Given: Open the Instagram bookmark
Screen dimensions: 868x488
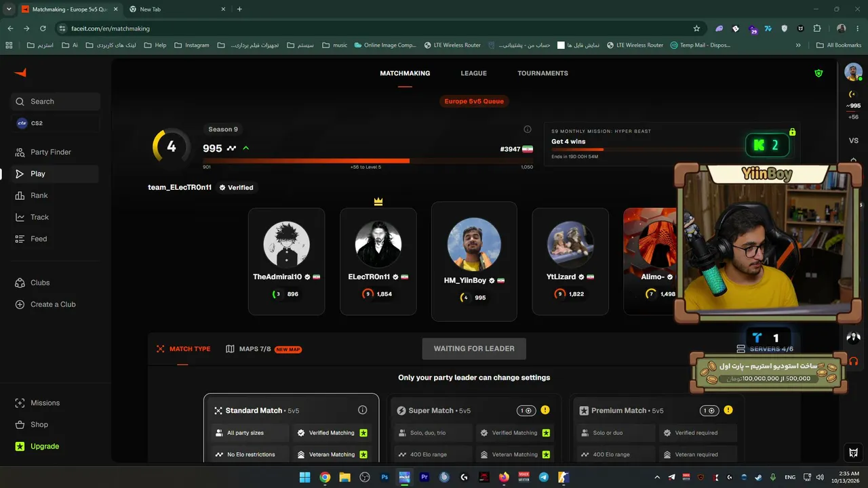Looking at the screenshot, I should click(191, 45).
